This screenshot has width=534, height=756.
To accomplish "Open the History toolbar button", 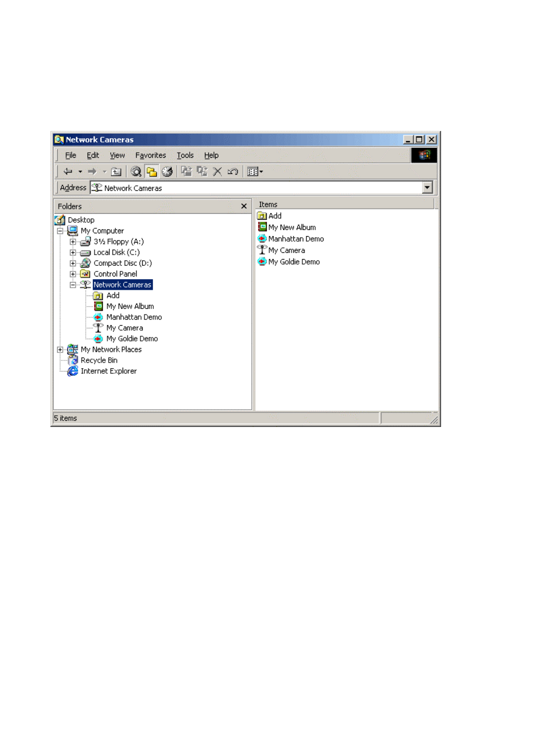I will [167, 172].
